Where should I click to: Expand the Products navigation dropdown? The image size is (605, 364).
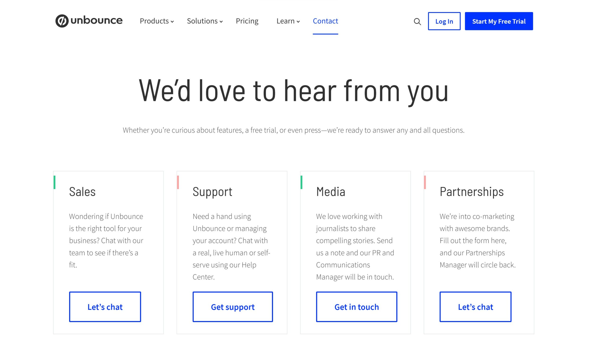(156, 21)
